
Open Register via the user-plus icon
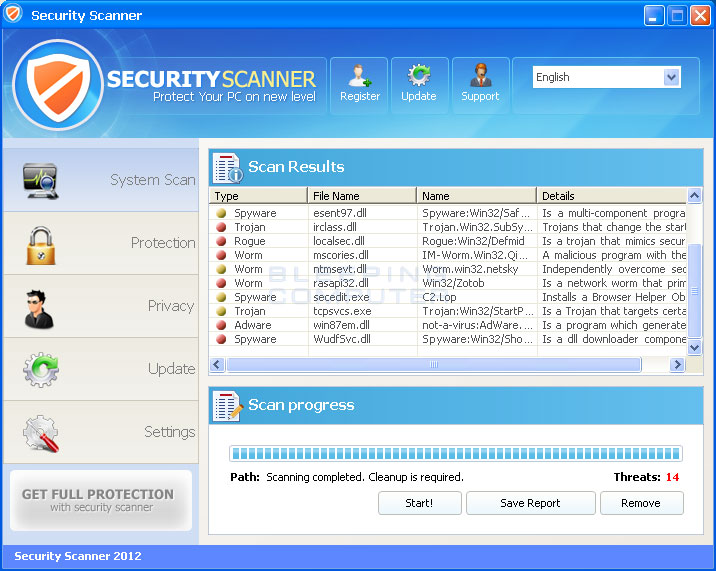(359, 75)
